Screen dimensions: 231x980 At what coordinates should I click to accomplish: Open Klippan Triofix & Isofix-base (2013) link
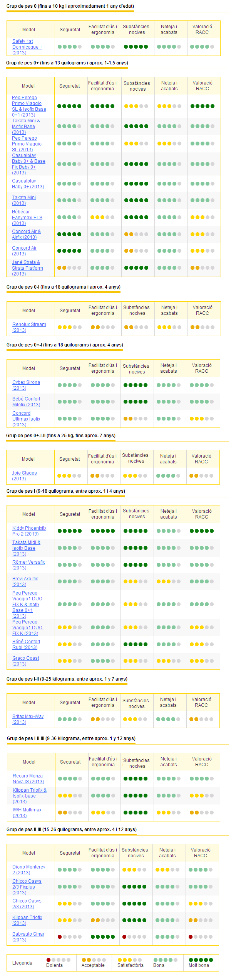pos(30,796)
